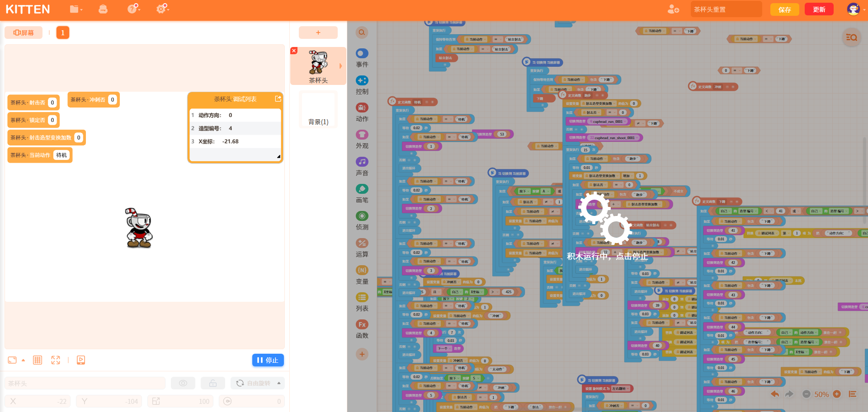Select the 背景(1) backdrop card
The width and height of the screenshot is (868, 412).
318,109
